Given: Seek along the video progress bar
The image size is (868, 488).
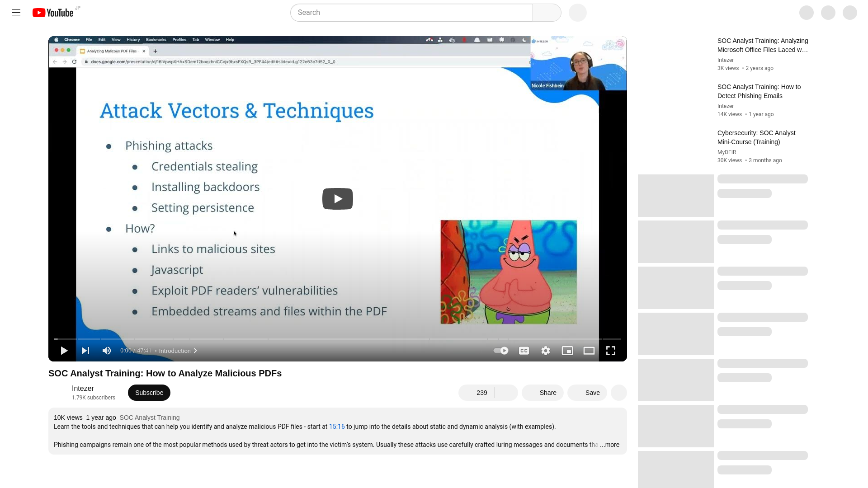Looking at the screenshot, I should click(338, 339).
